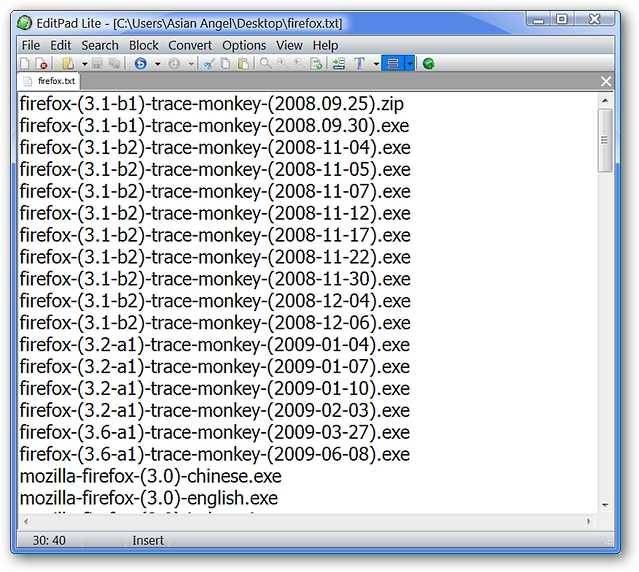Undo with the blue circular arrow icon

point(141,64)
